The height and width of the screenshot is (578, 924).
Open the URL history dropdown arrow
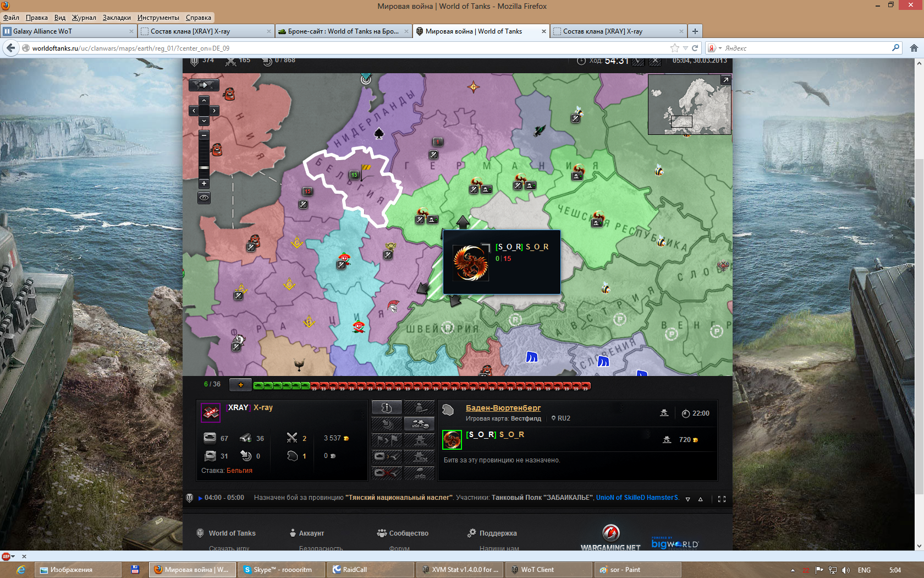click(x=685, y=48)
